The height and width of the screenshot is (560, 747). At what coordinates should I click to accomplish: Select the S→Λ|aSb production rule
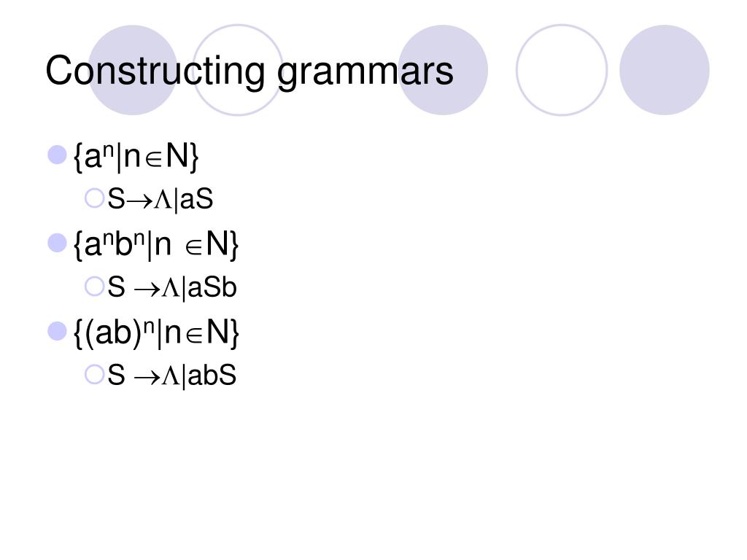(x=172, y=288)
